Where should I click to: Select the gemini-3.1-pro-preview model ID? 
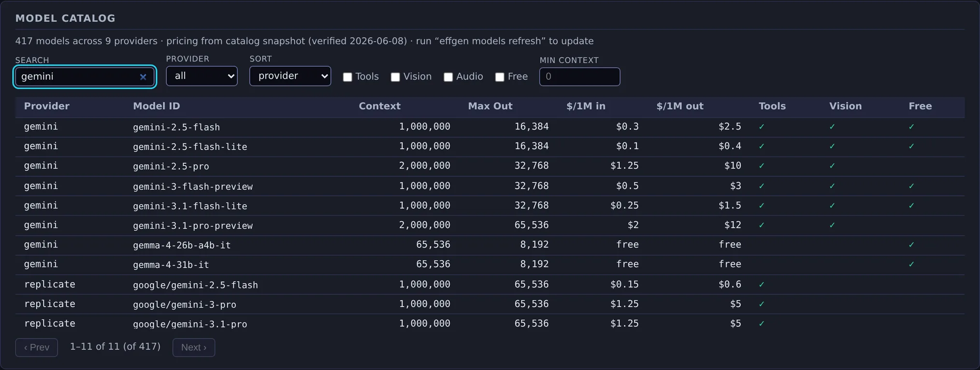(x=193, y=226)
